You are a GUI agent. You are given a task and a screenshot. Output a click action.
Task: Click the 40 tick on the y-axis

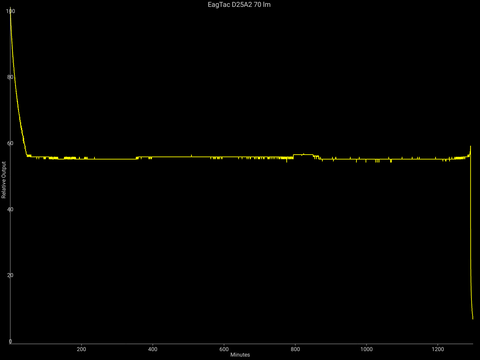(10, 209)
